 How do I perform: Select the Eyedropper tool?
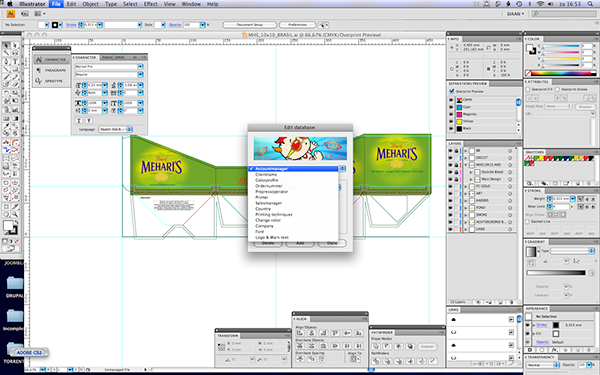tap(7, 126)
